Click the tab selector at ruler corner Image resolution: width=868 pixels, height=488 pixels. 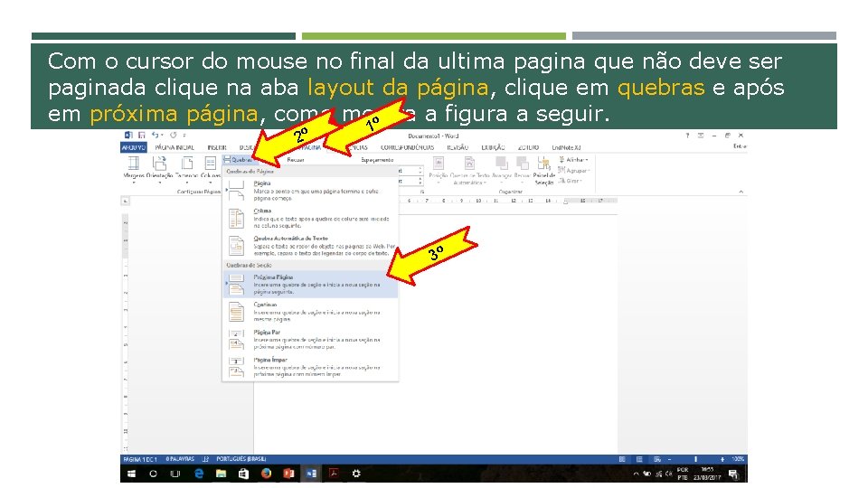tap(126, 201)
